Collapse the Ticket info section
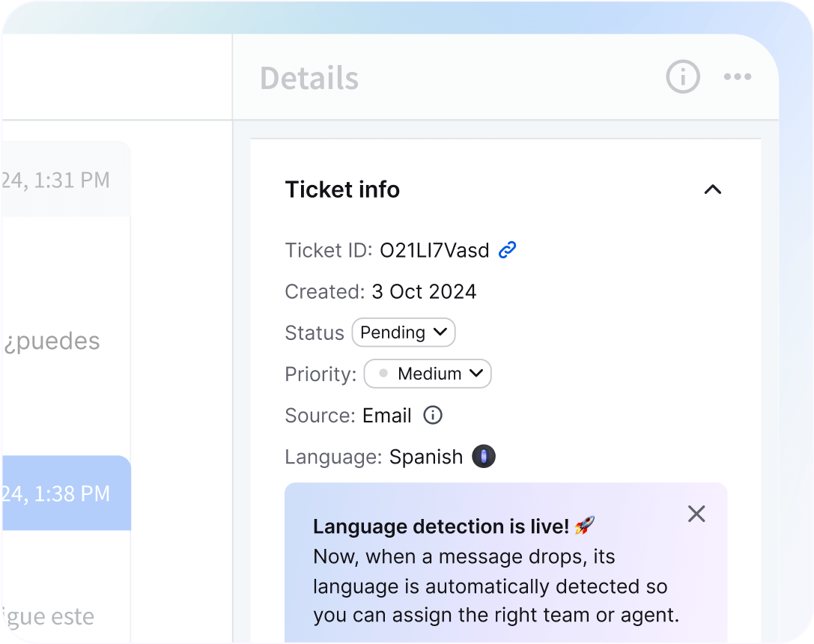The image size is (814, 644). pyautogui.click(x=713, y=190)
